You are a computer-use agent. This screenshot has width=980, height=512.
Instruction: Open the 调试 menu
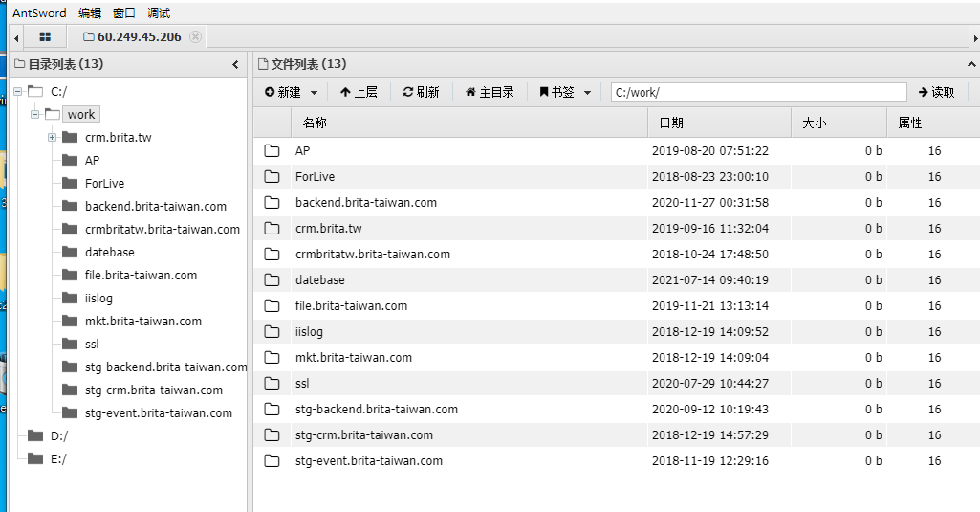click(158, 12)
